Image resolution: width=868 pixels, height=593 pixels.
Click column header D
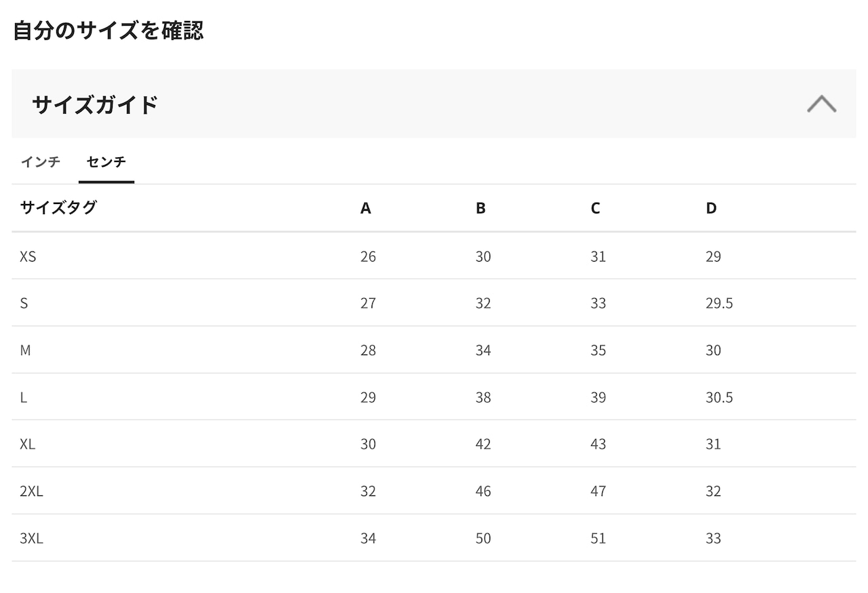[711, 209]
